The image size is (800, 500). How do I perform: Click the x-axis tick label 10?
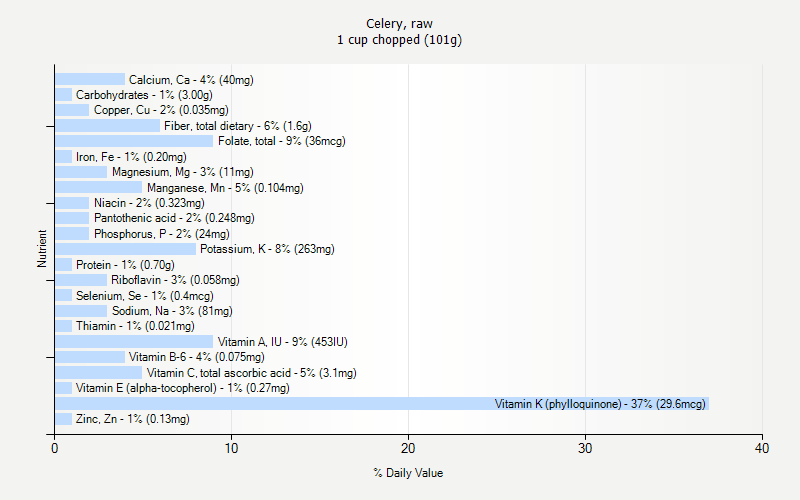click(x=231, y=448)
